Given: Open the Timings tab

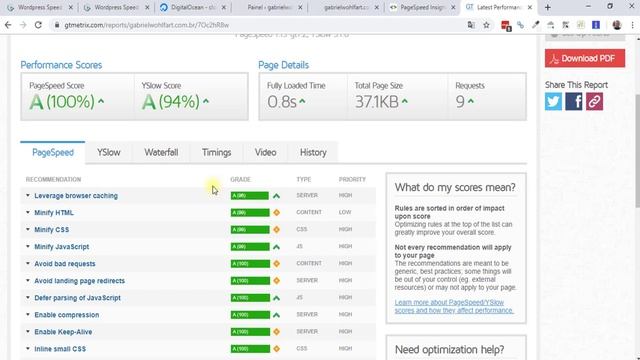Looking at the screenshot, I should 216,153.
